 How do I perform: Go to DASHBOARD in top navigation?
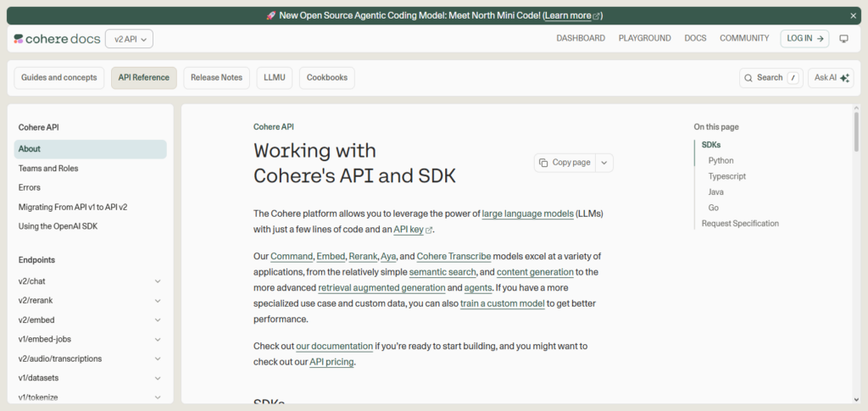pos(581,39)
